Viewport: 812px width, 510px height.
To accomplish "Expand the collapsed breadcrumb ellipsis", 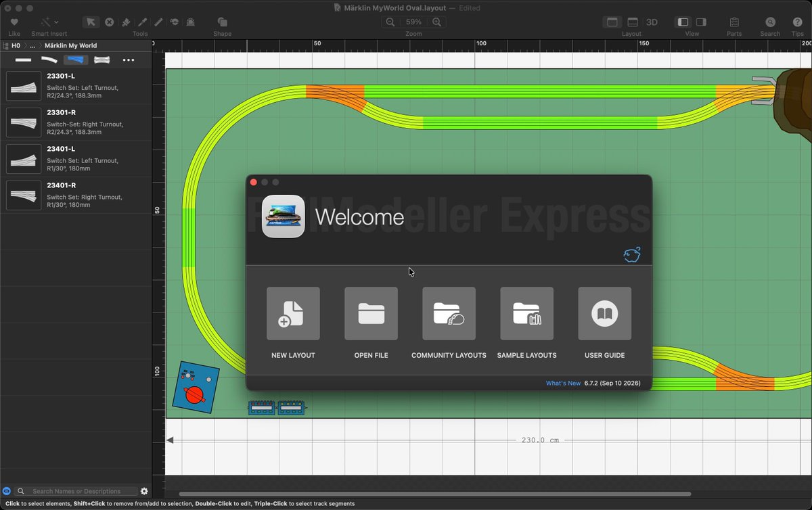I will click(32, 45).
